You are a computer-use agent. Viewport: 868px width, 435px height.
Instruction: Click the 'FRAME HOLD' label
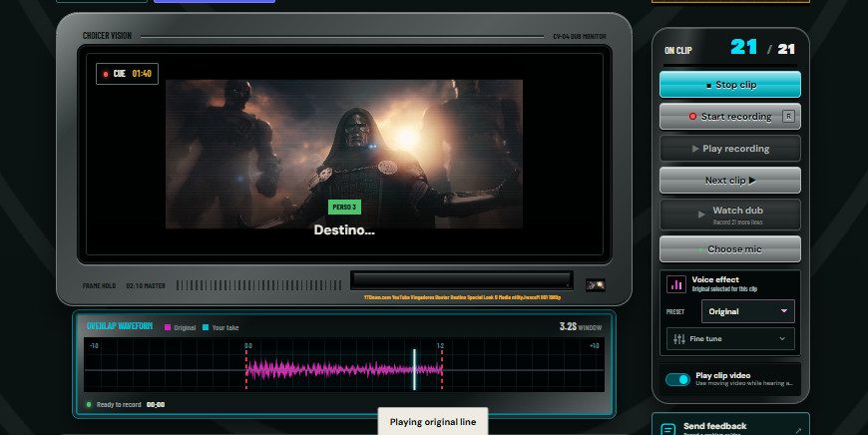pyautogui.click(x=99, y=285)
